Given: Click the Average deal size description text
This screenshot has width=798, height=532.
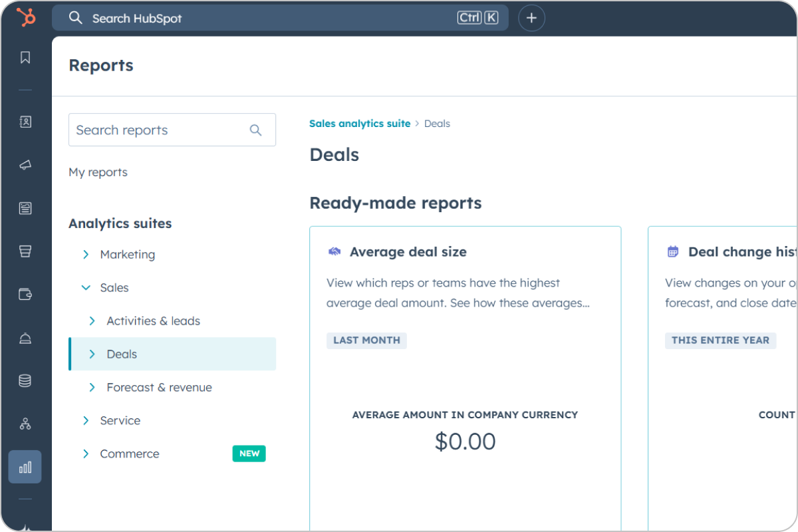Looking at the screenshot, I should coord(458,293).
